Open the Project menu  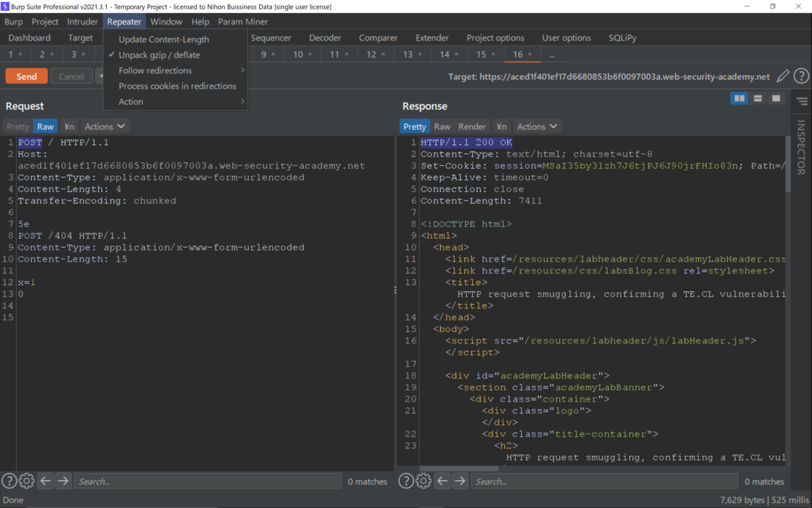pyautogui.click(x=45, y=22)
